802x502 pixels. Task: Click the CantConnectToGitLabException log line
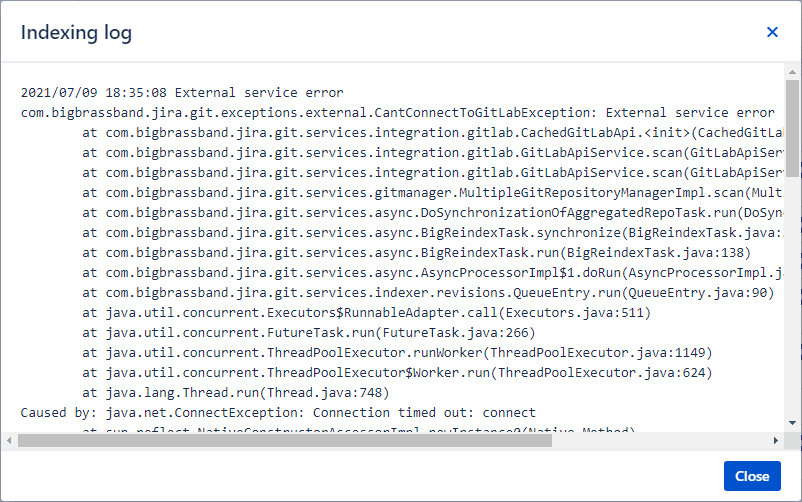[x=398, y=113]
